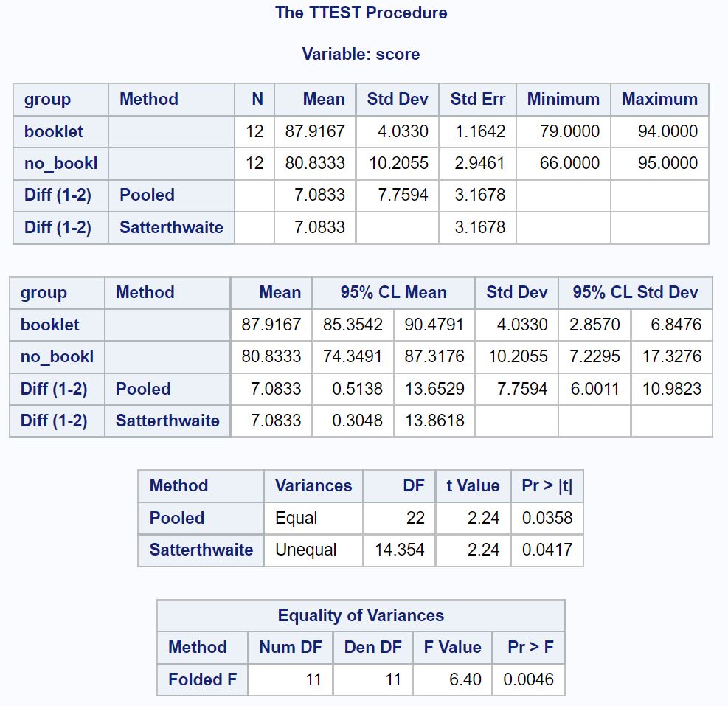
Task: Select the '95% CL Std Dev' header
Action: pos(635,292)
